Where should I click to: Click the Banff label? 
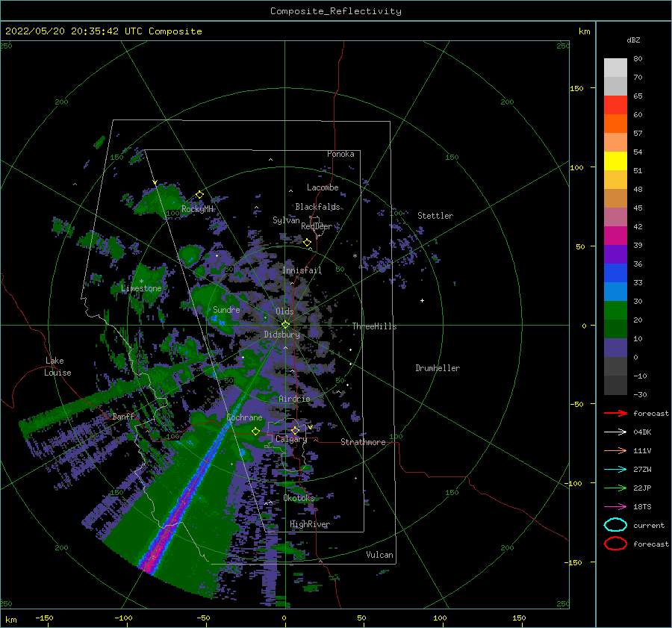point(123,417)
